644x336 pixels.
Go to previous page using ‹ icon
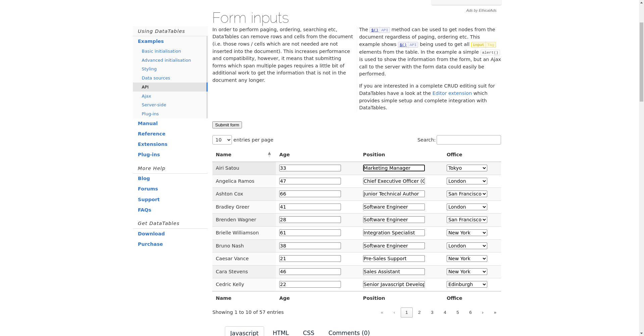[394, 313]
